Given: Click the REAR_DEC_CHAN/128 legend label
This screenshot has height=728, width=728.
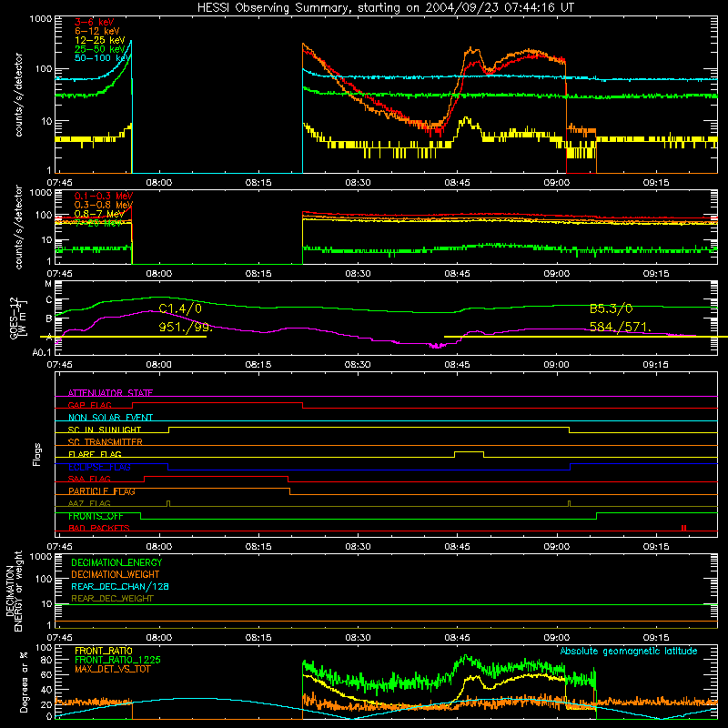Looking at the screenshot, I should click(x=120, y=587).
